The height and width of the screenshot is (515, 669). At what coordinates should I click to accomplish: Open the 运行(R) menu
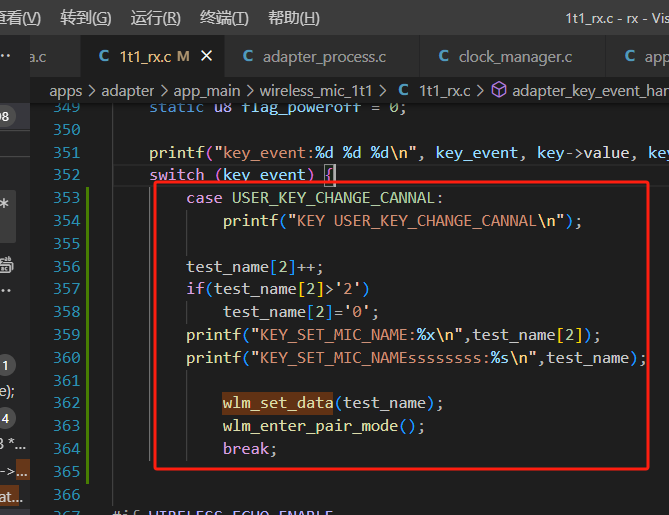(156, 18)
